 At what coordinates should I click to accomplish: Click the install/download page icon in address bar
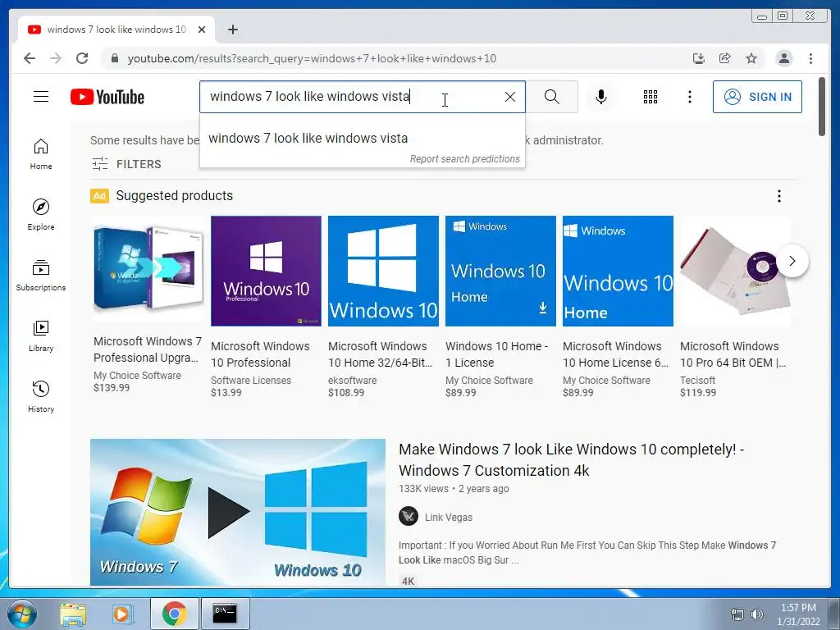[x=699, y=58]
